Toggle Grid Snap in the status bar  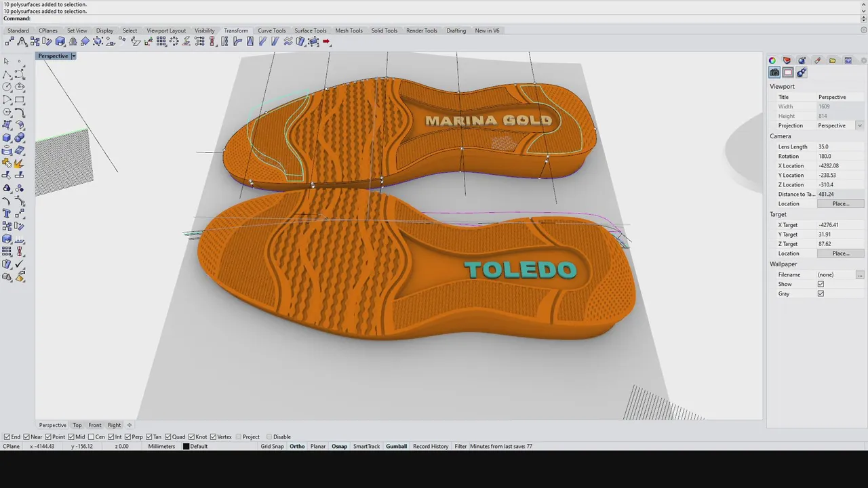point(272,446)
